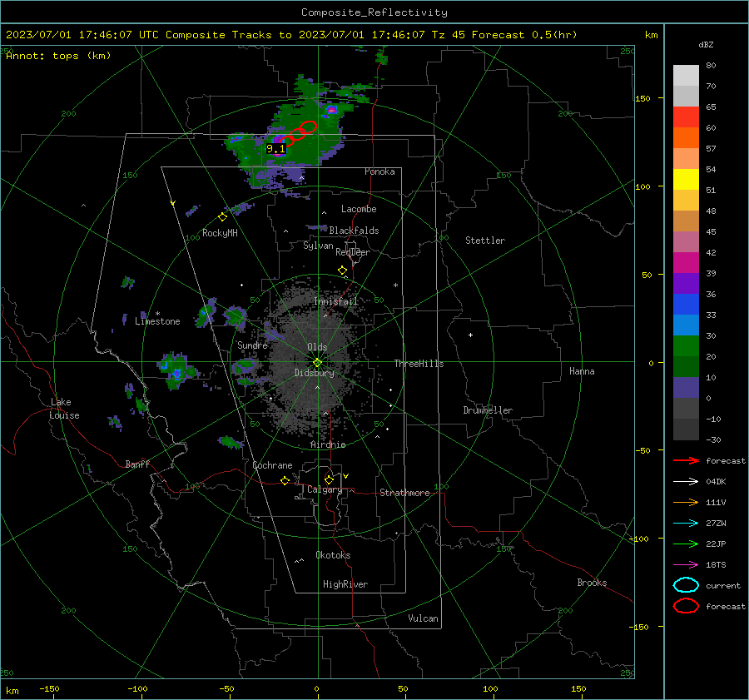Click the Drumheller city label
Viewport: 749px width, 700px height.
(488, 410)
